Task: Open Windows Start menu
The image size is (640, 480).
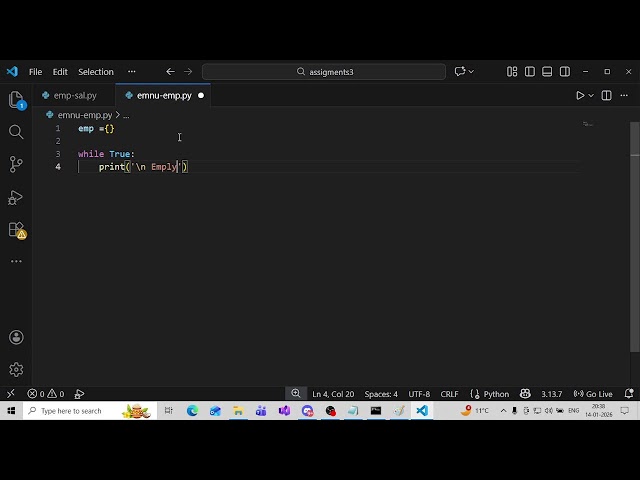Action: pyautogui.click(x=11, y=411)
